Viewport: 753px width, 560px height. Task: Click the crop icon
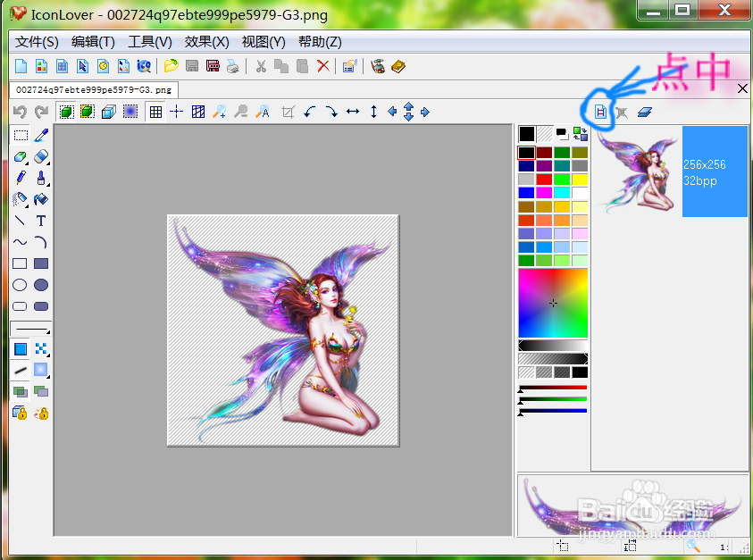click(288, 112)
